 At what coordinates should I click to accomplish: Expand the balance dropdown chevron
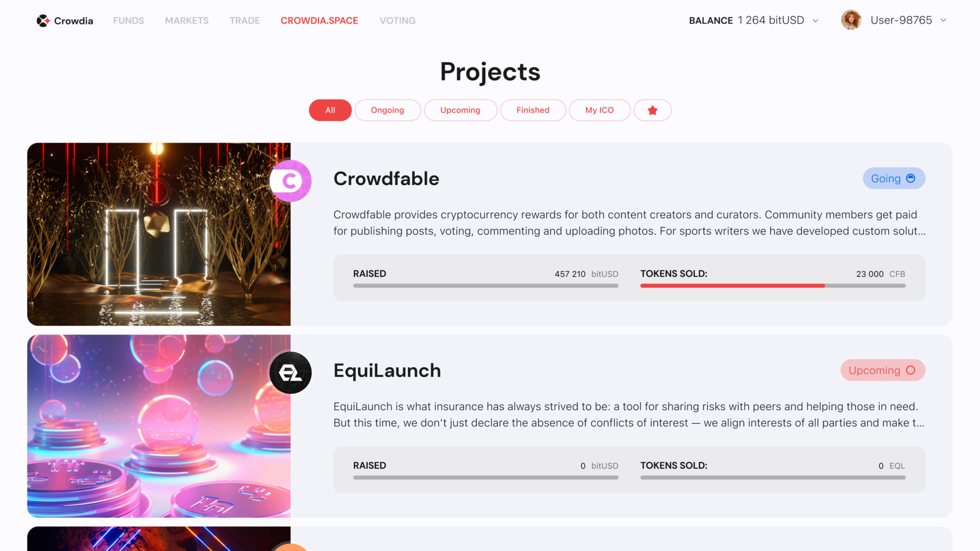pos(815,21)
